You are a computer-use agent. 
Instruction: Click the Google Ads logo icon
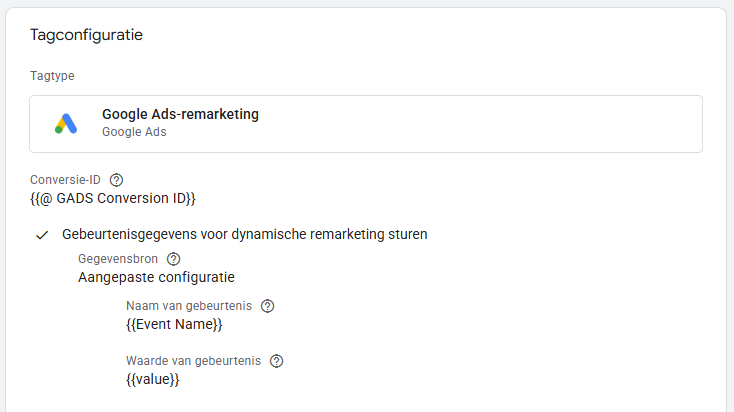point(66,124)
